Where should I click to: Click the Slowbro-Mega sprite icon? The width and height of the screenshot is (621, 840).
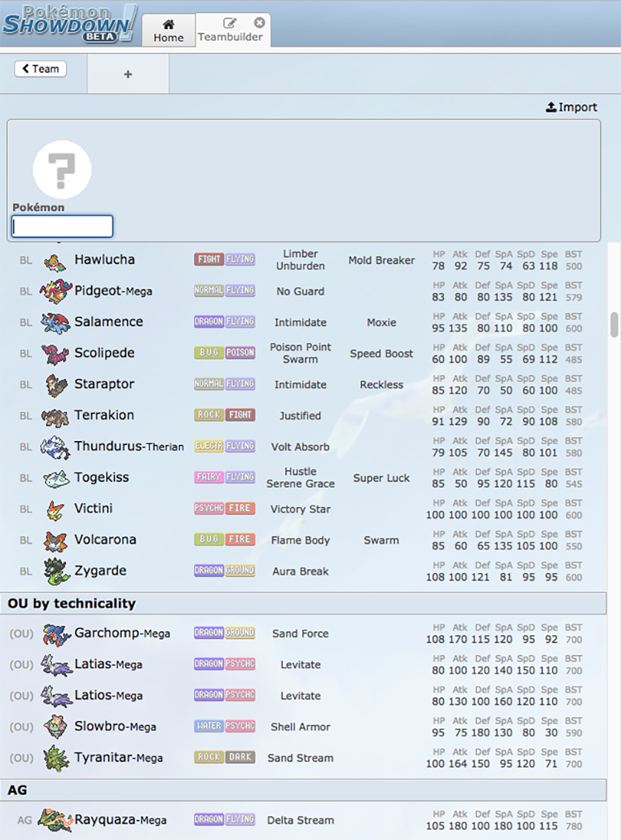tap(56, 727)
